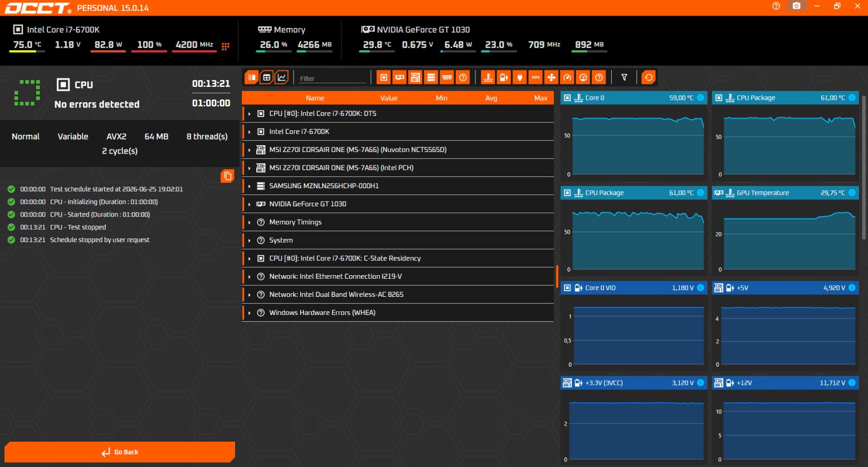
Task: Sort by the Name column header
Action: (315, 98)
